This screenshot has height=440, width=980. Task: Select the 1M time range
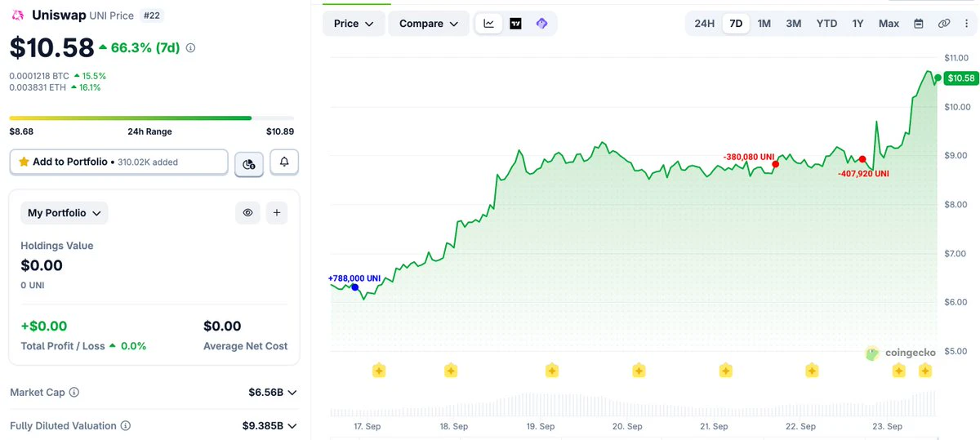point(764,24)
